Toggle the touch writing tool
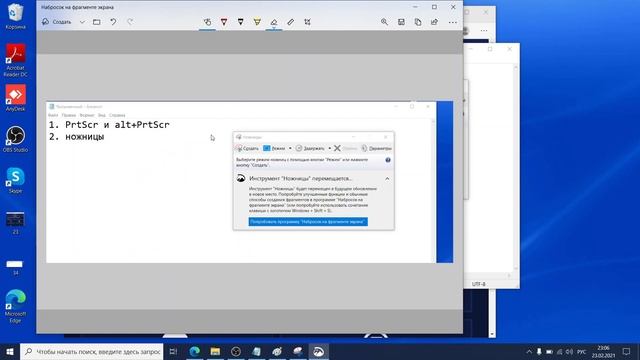Viewport: 640px width, 360px height. click(207, 22)
